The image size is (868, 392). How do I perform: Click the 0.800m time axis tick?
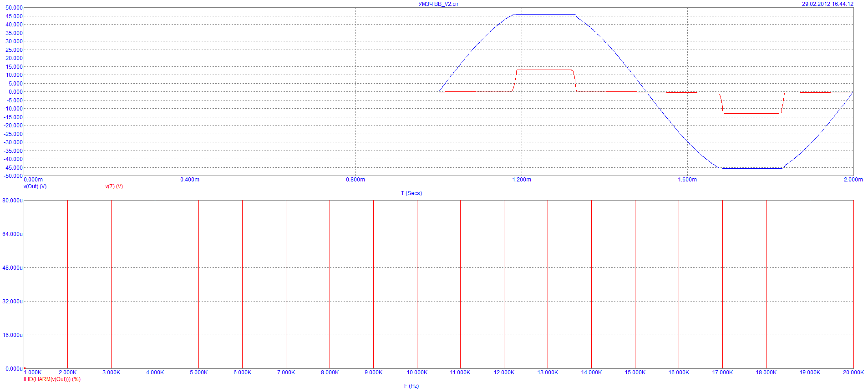[x=355, y=180]
